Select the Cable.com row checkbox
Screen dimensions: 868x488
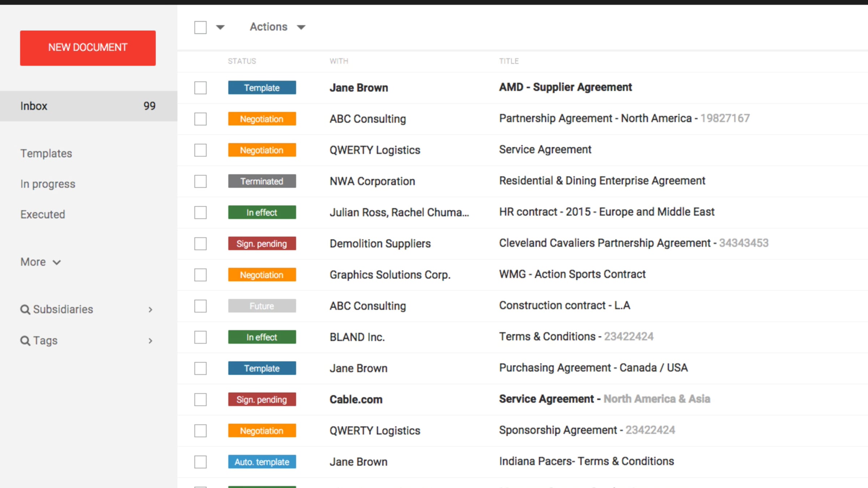click(x=200, y=400)
